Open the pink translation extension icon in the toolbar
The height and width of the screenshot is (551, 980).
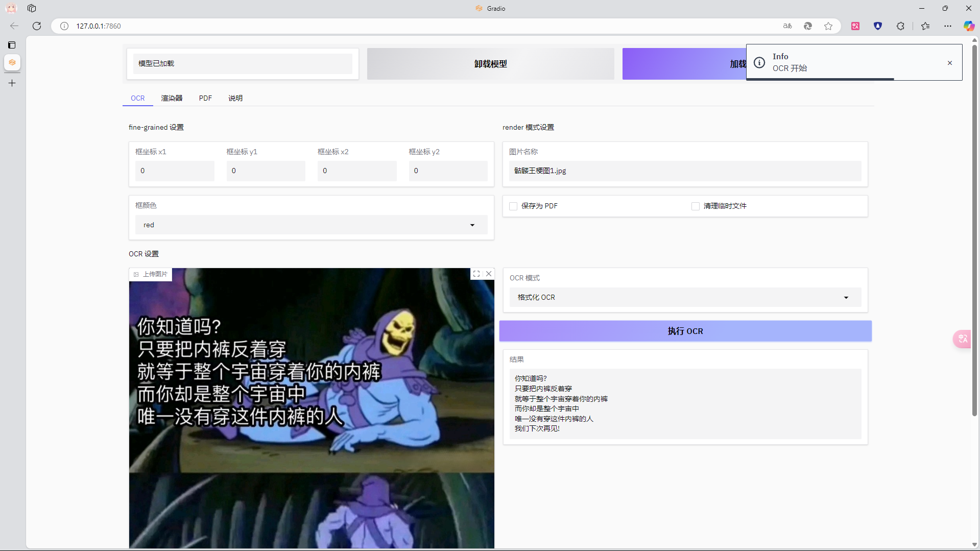click(855, 26)
